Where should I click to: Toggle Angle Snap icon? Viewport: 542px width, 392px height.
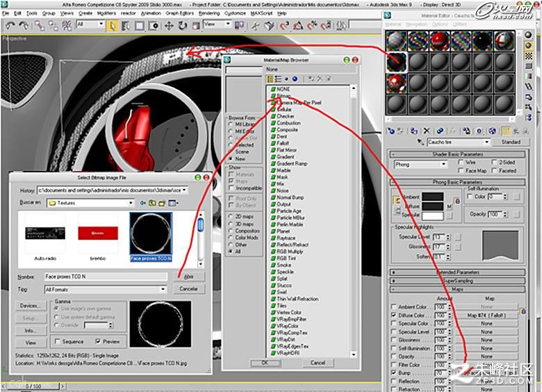tap(298, 26)
